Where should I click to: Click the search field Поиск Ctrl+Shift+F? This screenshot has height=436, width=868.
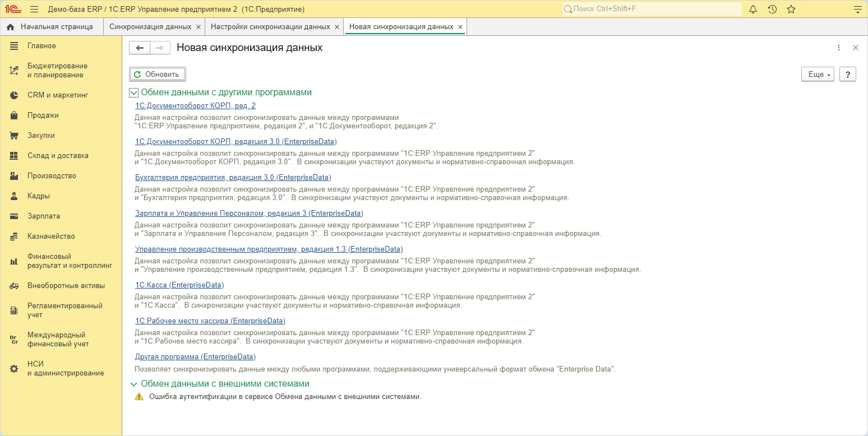point(652,9)
